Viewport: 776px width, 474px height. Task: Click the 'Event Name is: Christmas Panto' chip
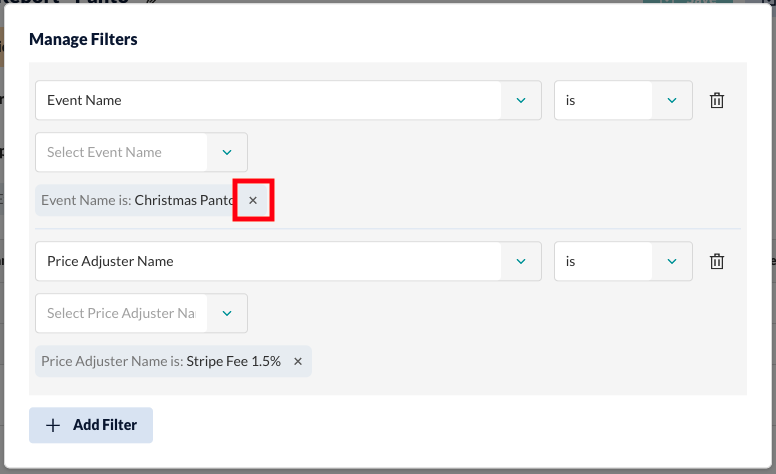pos(136,200)
